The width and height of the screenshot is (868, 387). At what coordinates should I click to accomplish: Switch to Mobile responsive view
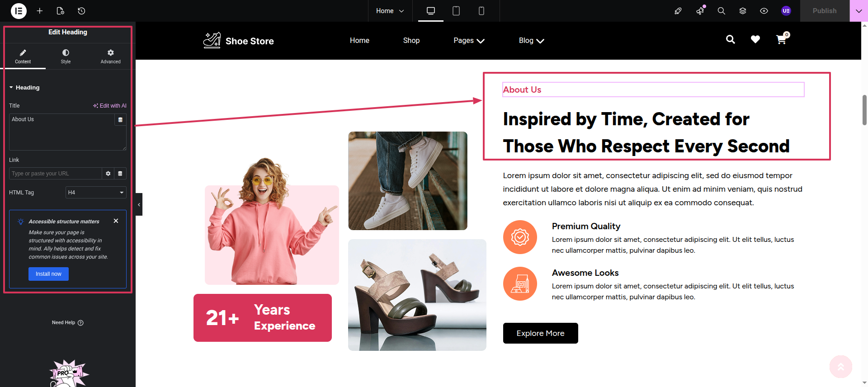(481, 11)
